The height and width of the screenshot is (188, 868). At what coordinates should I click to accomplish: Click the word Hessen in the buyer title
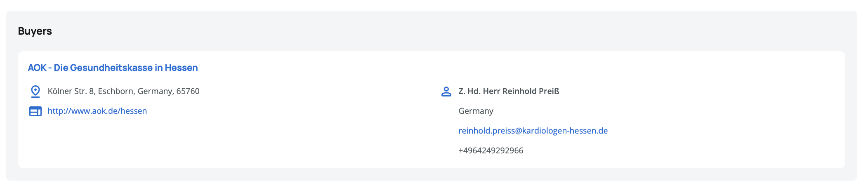(181, 68)
